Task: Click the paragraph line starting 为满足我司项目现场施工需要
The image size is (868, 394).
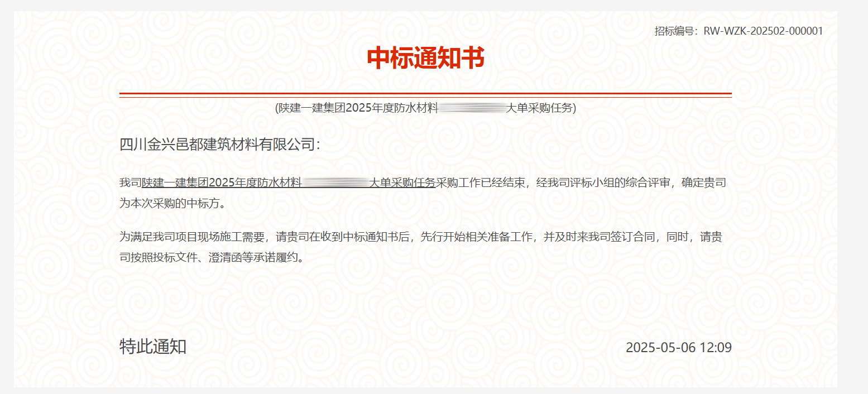Action: point(421,237)
